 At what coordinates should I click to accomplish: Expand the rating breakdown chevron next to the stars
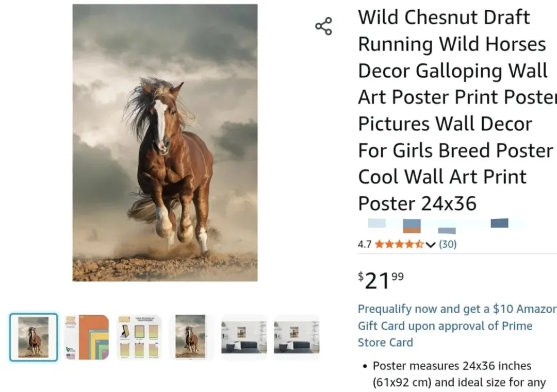click(x=431, y=245)
